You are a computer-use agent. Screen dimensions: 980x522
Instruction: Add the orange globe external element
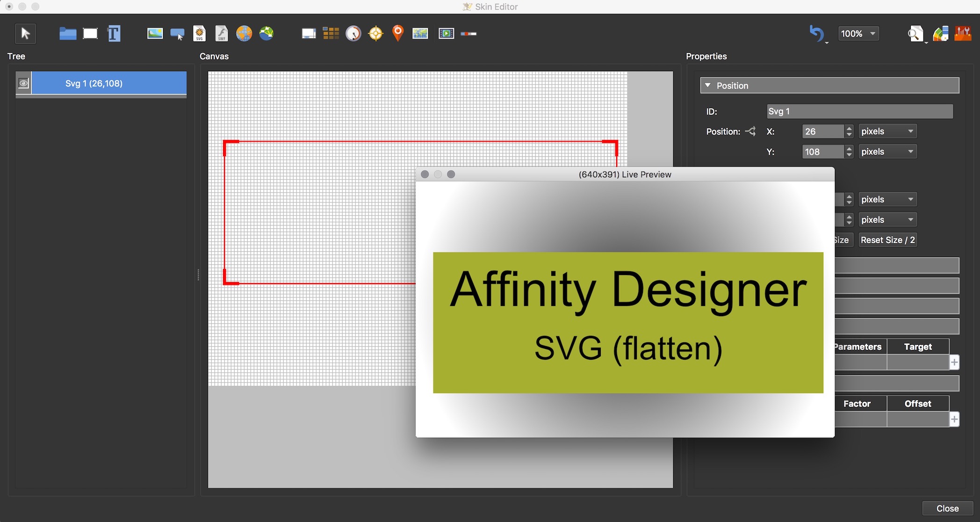click(244, 34)
